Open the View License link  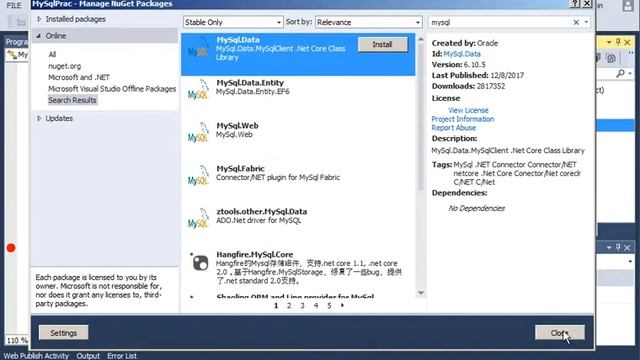pos(468,110)
